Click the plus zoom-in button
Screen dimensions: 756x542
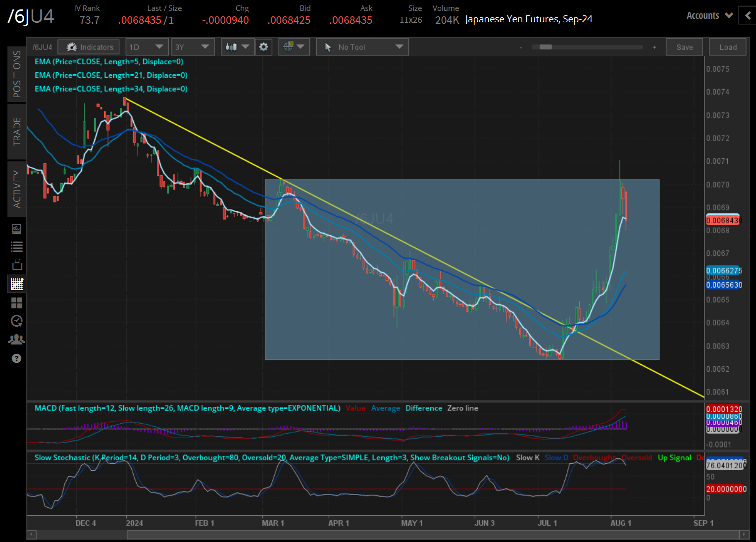point(654,47)
